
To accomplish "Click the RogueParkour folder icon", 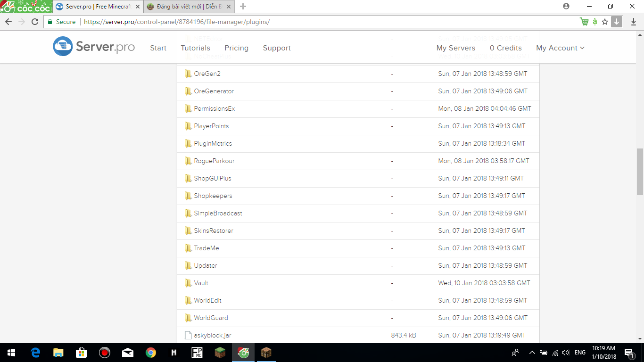I will click(x=188, y=161).
